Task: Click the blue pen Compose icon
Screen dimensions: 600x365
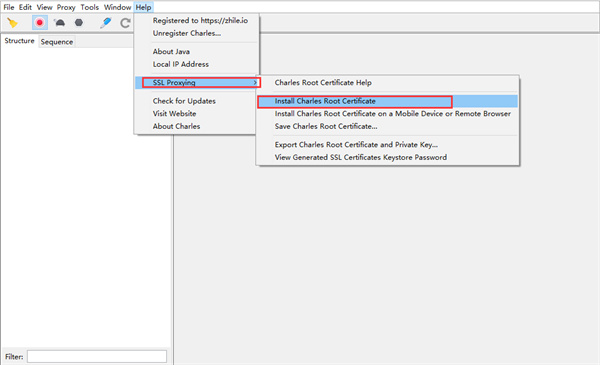Action: point(105,23)
